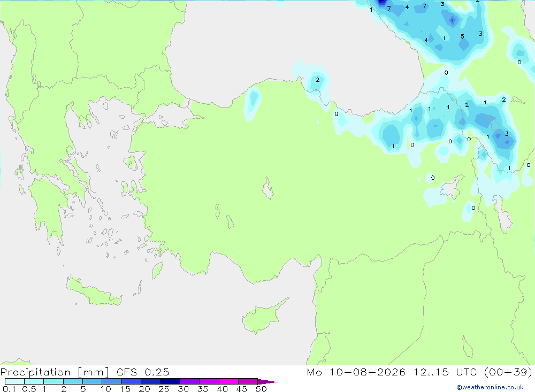
Task: Click the '12..15 UTC' time label
Action: [x=445, y=372]
